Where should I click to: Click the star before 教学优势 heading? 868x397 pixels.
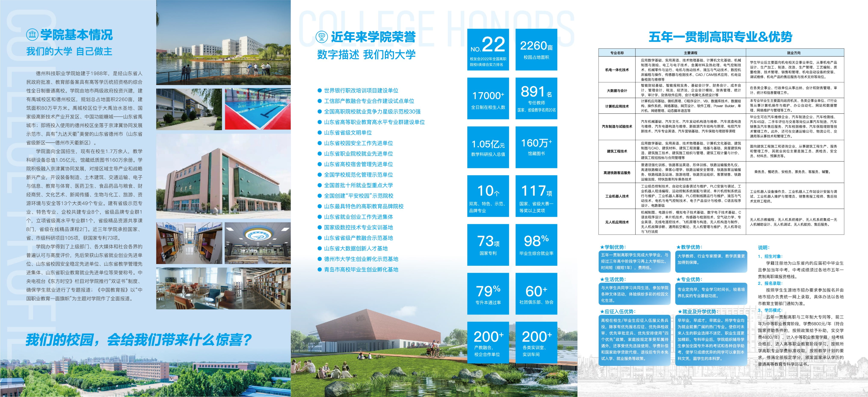678,247
